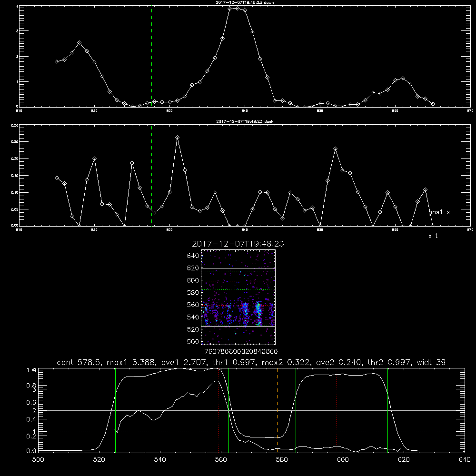
Task: Click the heatmap y-axis label 540
Action: click(193, 317)
